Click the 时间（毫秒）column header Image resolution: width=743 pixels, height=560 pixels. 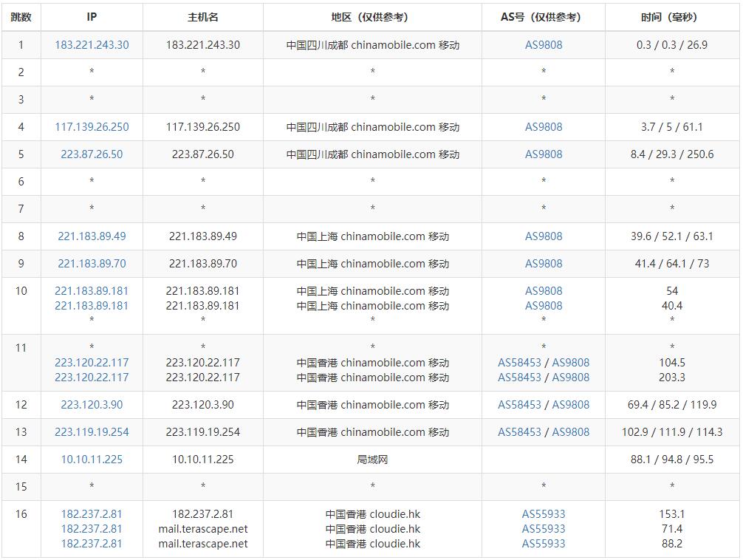[x=672, y=17]
